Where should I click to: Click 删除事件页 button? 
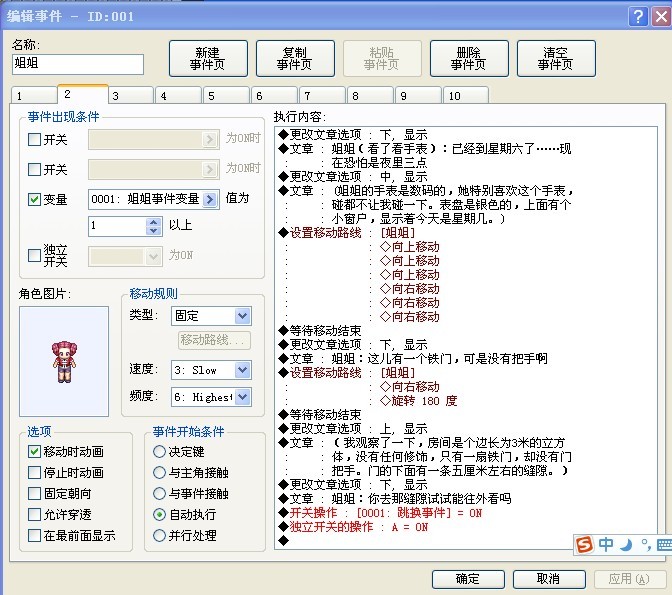[469, 59]
